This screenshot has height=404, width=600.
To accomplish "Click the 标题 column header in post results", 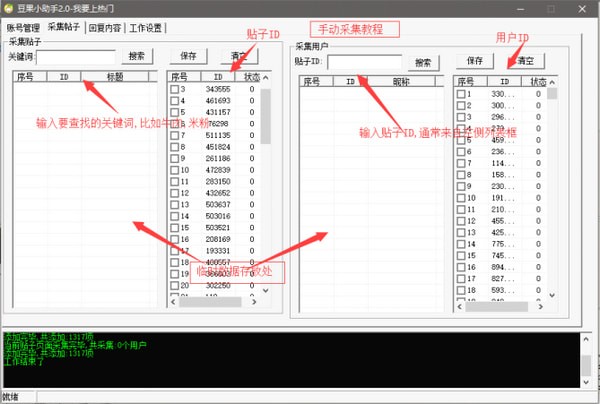I will [115, 77].
